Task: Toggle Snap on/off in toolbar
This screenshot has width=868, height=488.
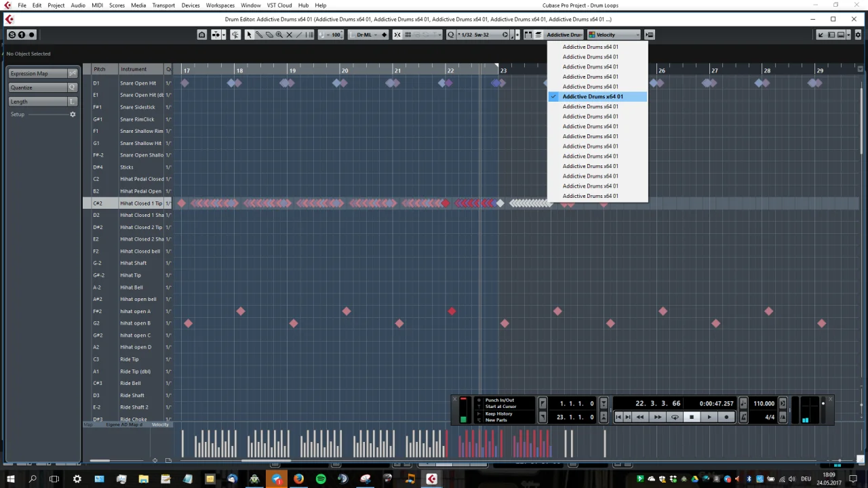Action: point(397,35)
